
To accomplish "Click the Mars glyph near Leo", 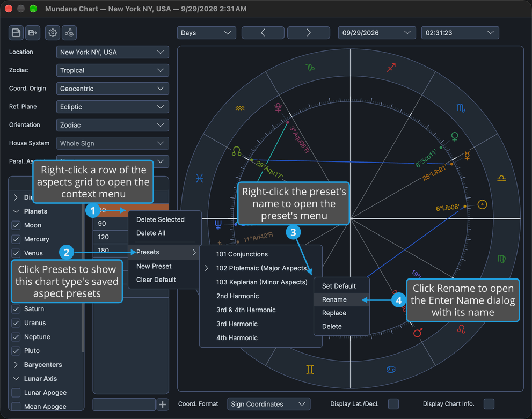I will click(x=418, y=333).
